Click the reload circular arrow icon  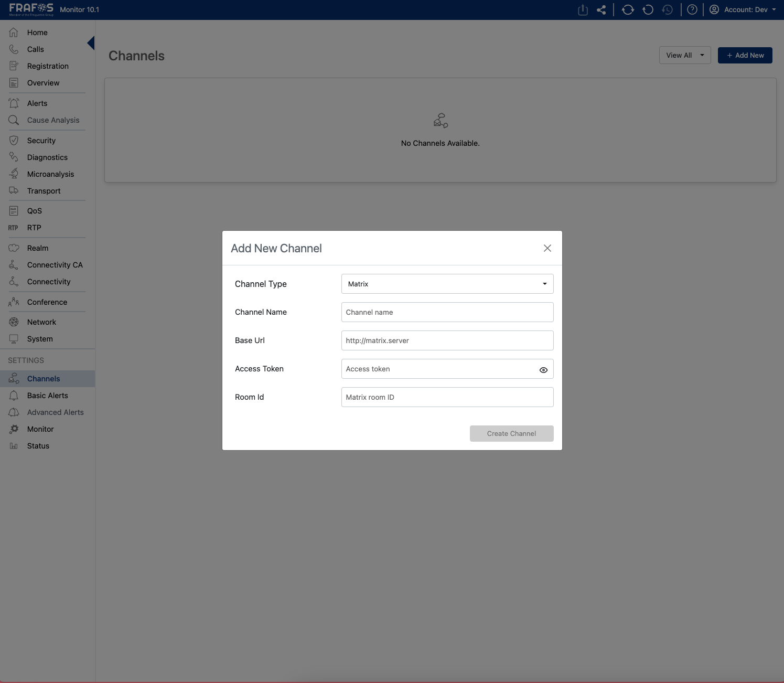click(x=648, y=10)
